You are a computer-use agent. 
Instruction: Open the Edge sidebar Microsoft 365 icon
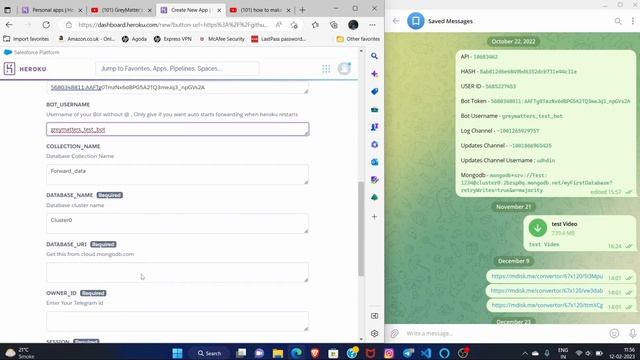click(374, 144)
